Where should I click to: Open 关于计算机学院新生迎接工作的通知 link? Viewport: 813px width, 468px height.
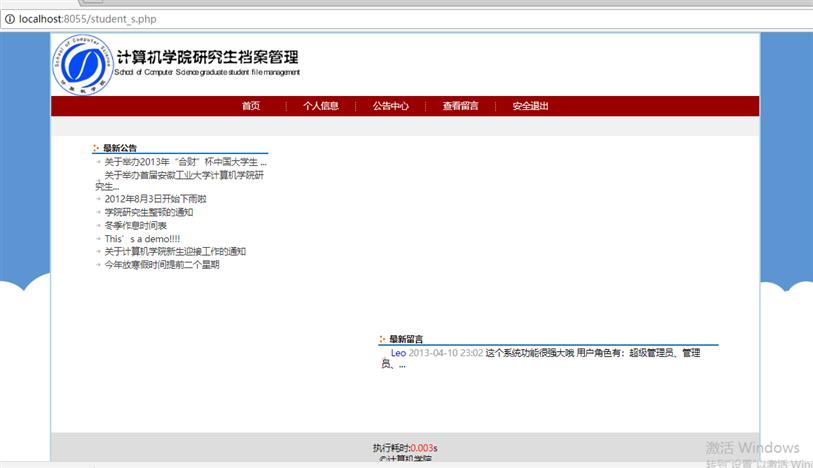(x=174, y=252)
